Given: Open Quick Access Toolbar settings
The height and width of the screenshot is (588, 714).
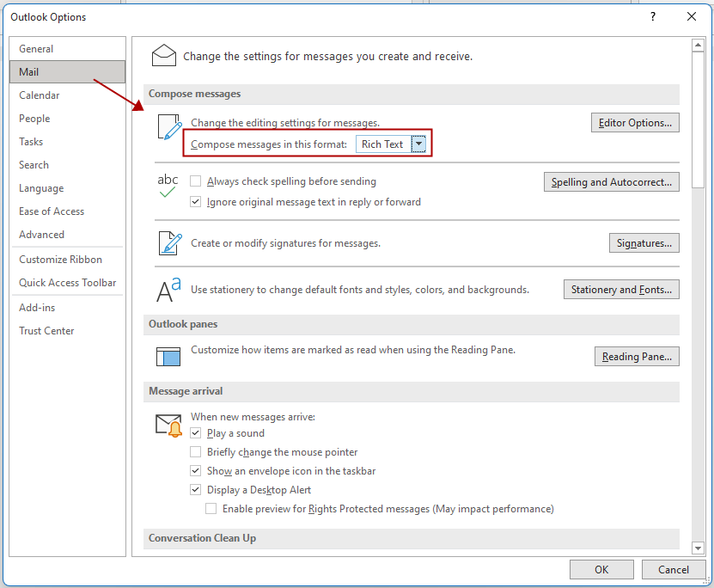Looking at the screenshot, I should coord(67,283).
